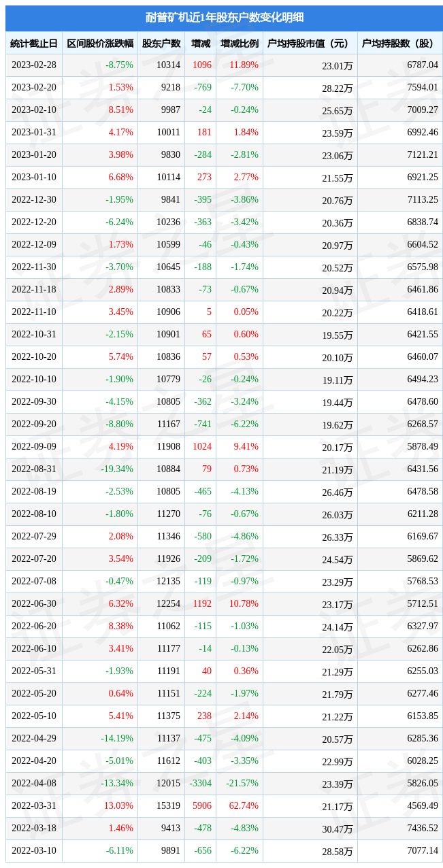Select the 2022-12-30 date cell

coord(34,200)
